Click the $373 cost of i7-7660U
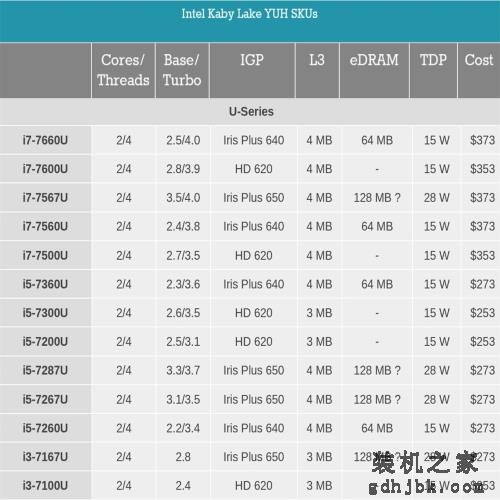Viewport: 500px width, 500px height. (x=482, y=140)
